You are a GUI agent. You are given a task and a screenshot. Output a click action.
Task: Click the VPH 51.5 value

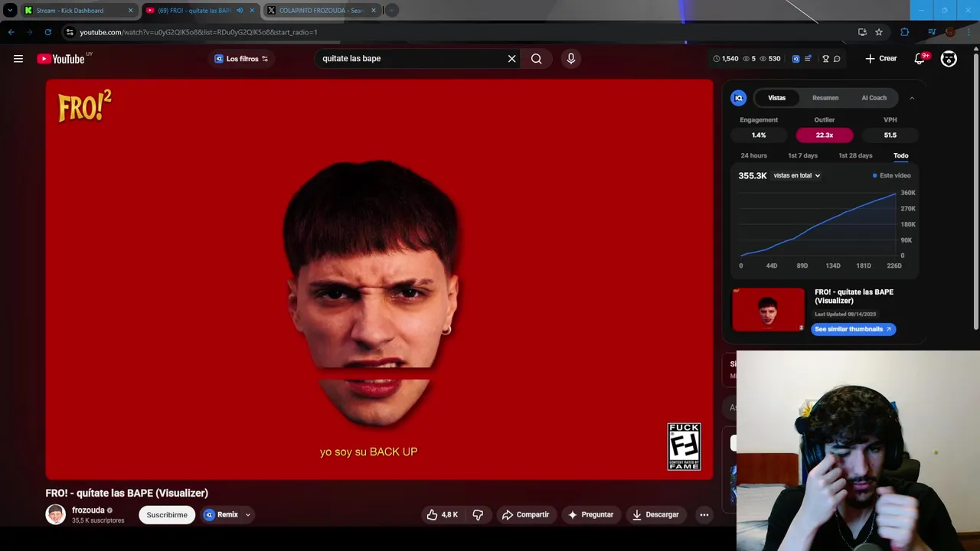tap(890, 135)
